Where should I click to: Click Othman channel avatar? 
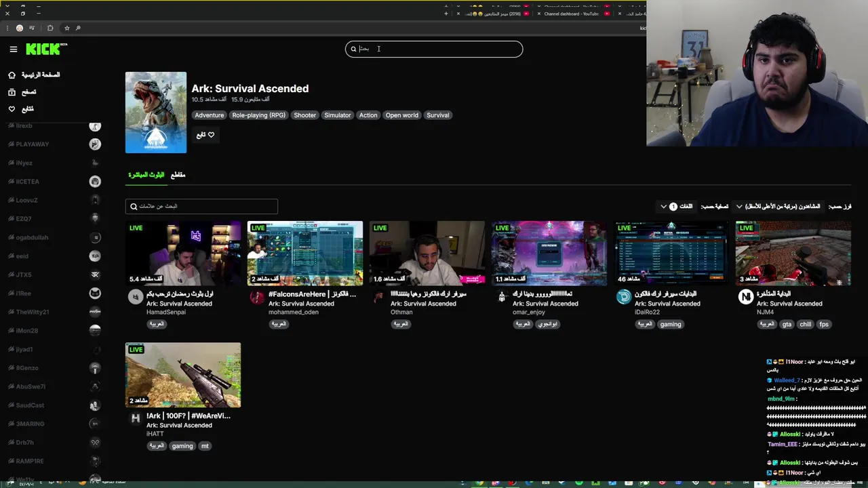(x=379, y=297)
